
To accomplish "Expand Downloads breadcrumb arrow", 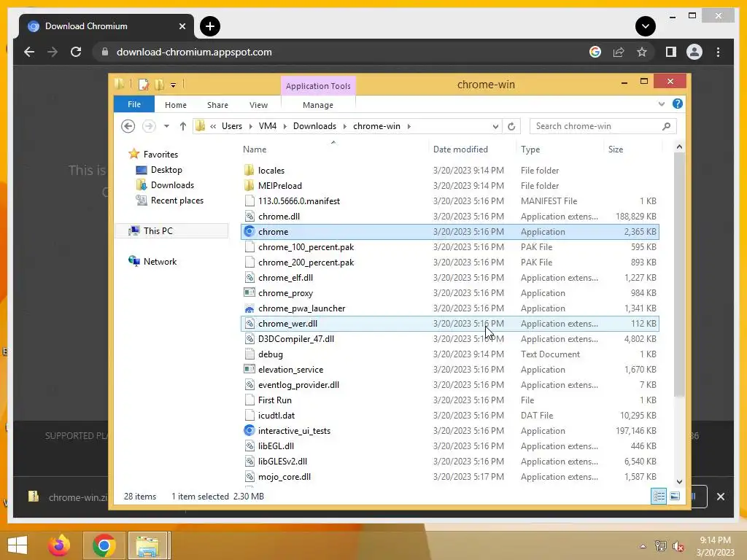I will [x=344, y=126].
